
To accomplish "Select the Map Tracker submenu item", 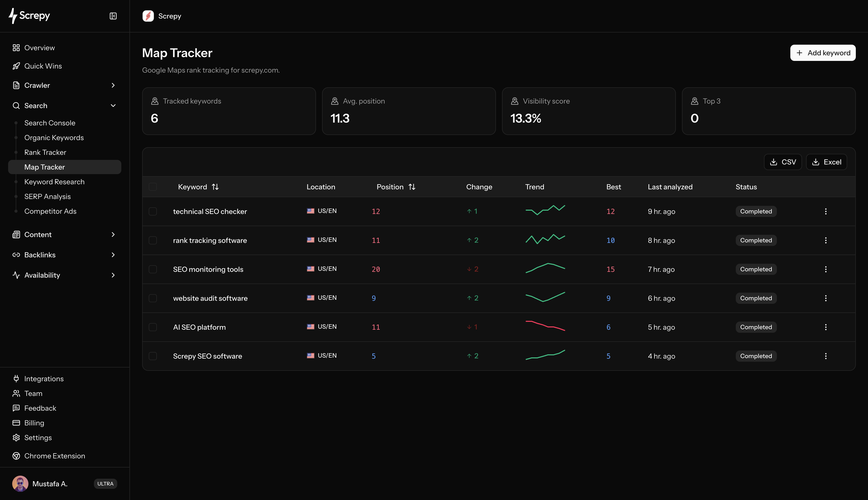I will click(x=64, y=167).
